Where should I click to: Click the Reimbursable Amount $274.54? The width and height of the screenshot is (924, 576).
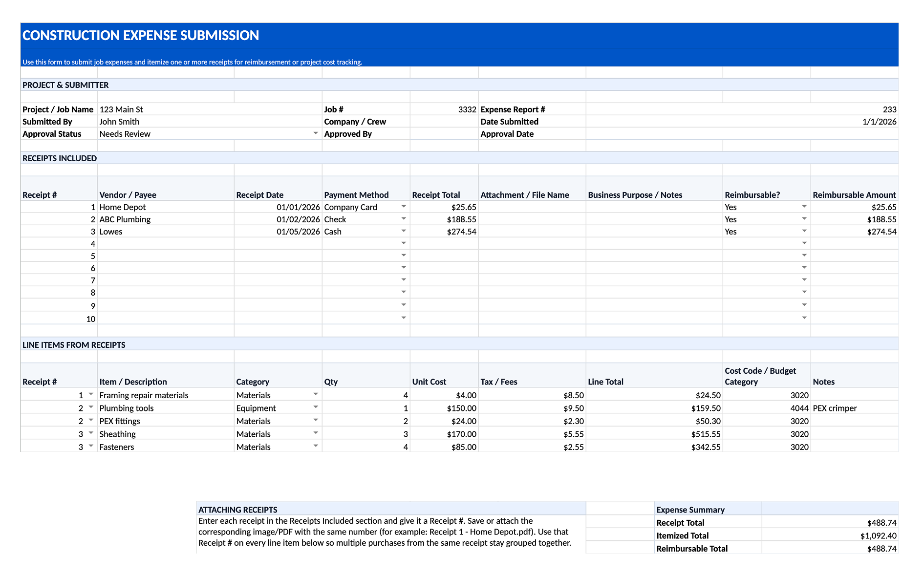[855, 232]
